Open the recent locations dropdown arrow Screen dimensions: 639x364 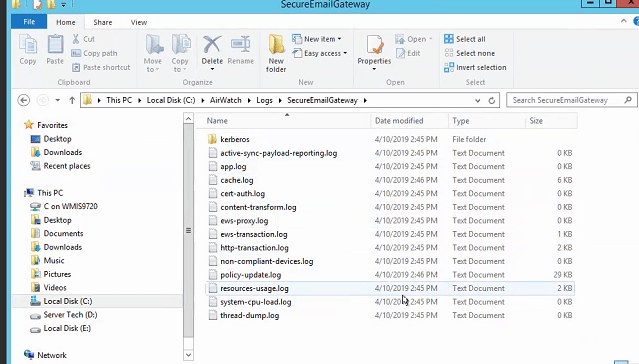click(58, 100)
